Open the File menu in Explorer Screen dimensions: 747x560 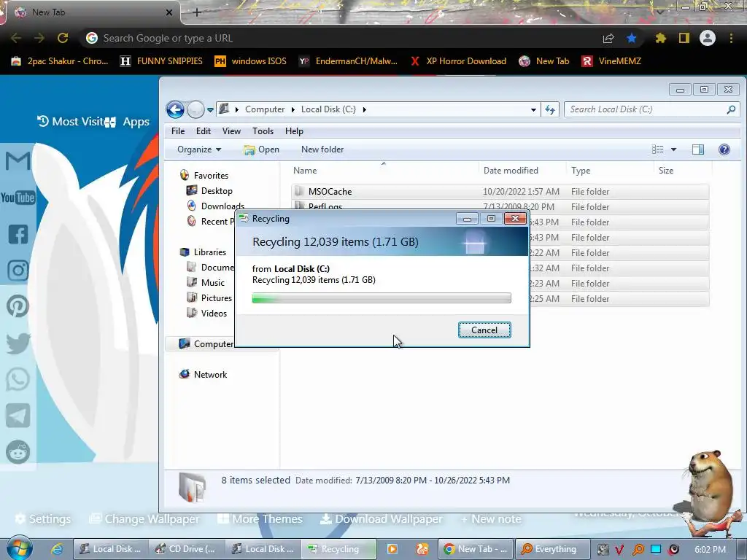(178, 131)
